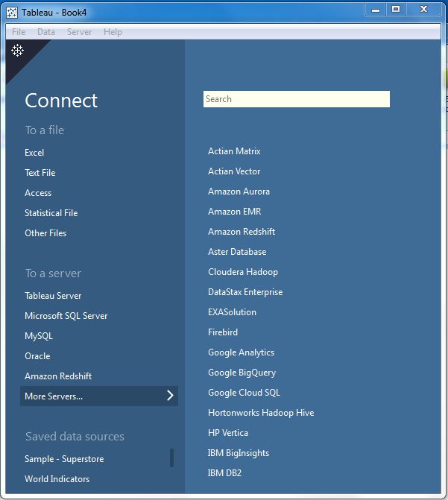Choose Text File connection

click(x=40, y=173)
